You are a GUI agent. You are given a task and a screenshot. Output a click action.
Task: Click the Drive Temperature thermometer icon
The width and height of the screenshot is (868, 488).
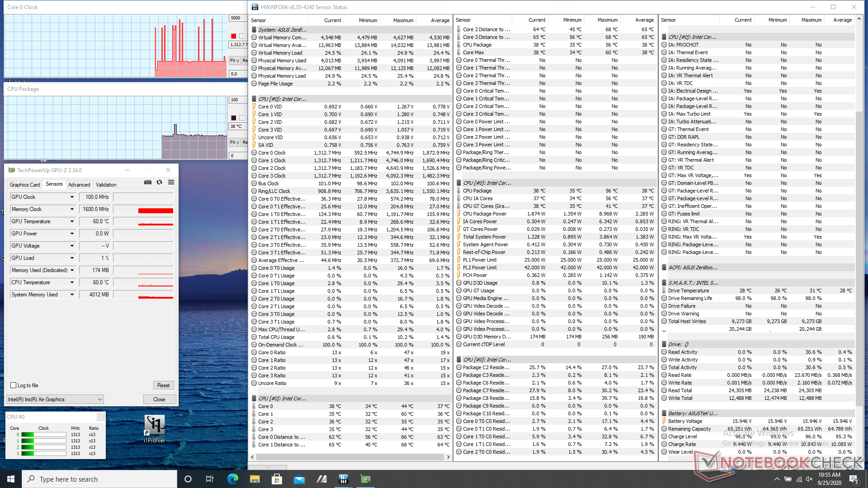pos(664,291)
